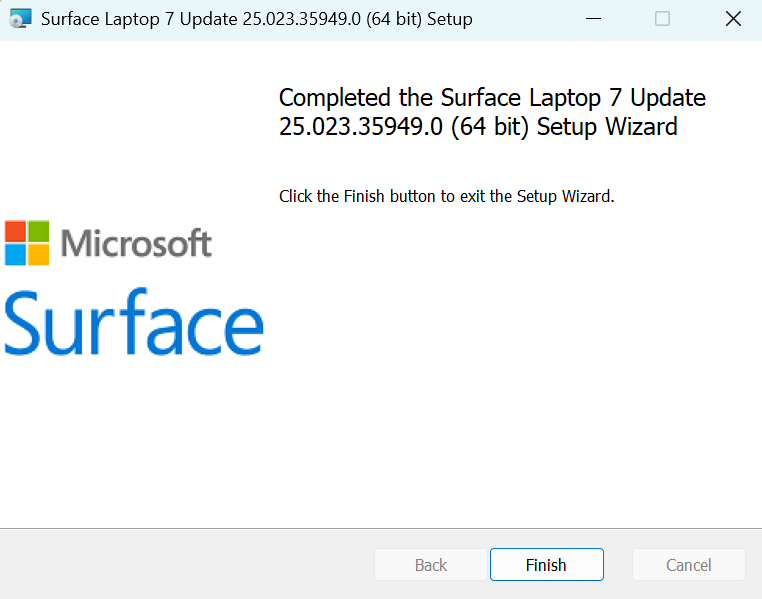Click 'Click the Finish button to exit' instruction text
Viewport: 762px width, 599px height.
tap(447, 196)
